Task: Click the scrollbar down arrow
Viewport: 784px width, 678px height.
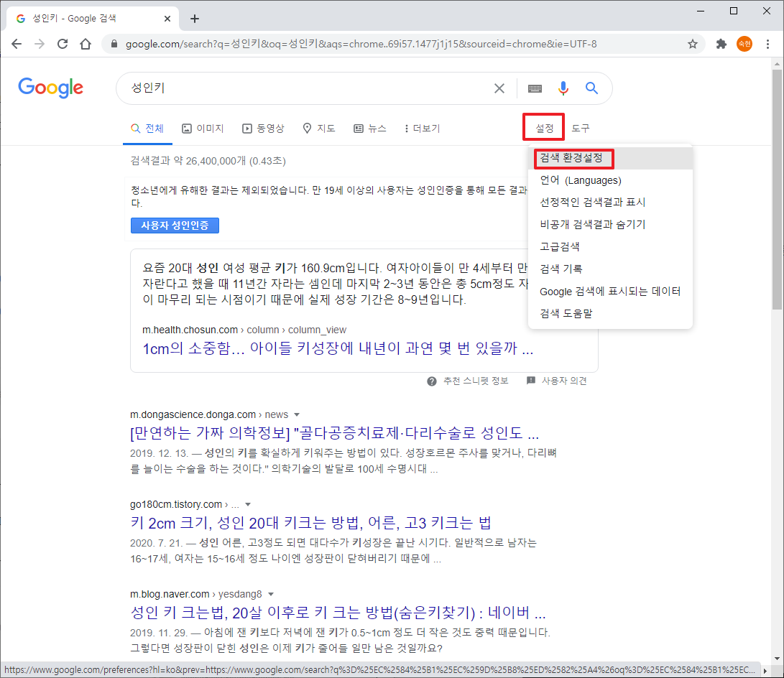Action: point(777,659)
